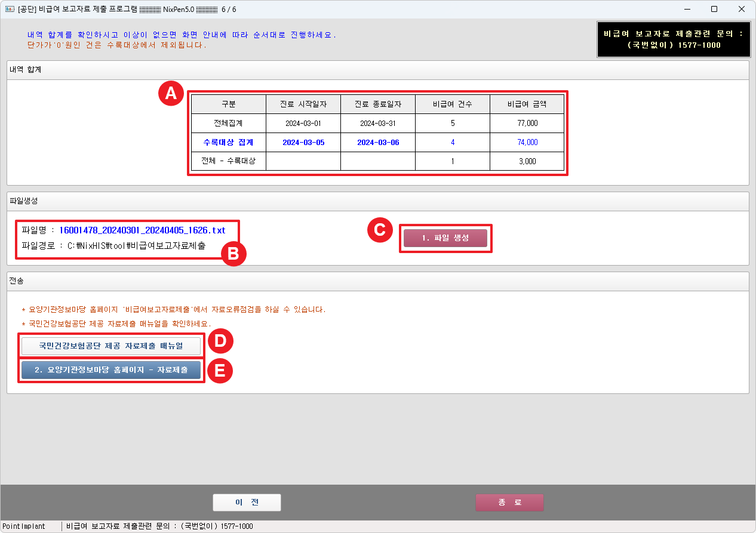Click the red circle D marker
The width and height of the screenshot is (756, 533).
coord(220,341)
